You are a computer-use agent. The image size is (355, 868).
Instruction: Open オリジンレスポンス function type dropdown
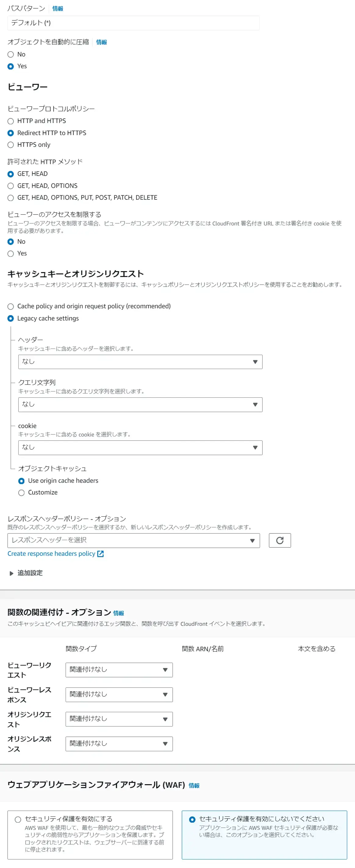point(119,743)
